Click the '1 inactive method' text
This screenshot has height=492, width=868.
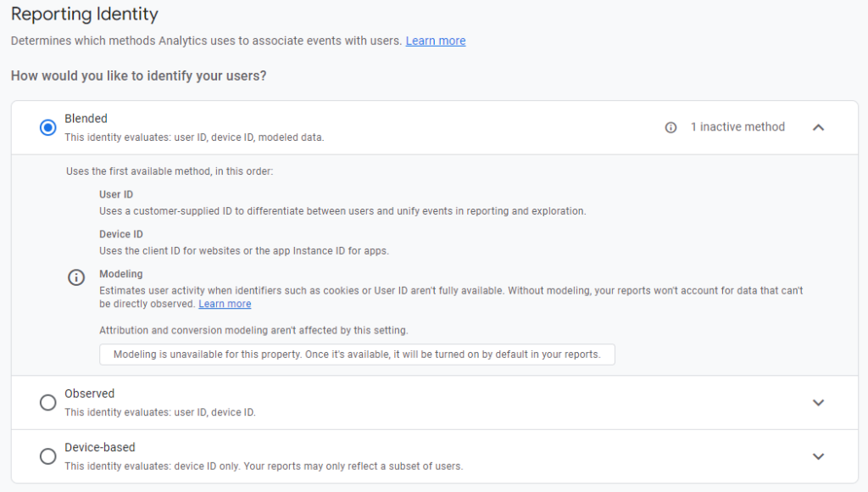[x=737, y=127]
